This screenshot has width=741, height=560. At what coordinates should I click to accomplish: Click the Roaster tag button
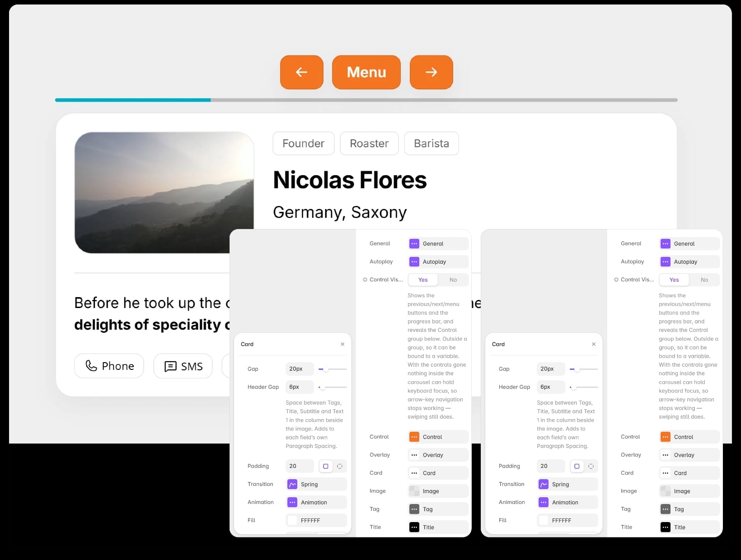[369, 144]
